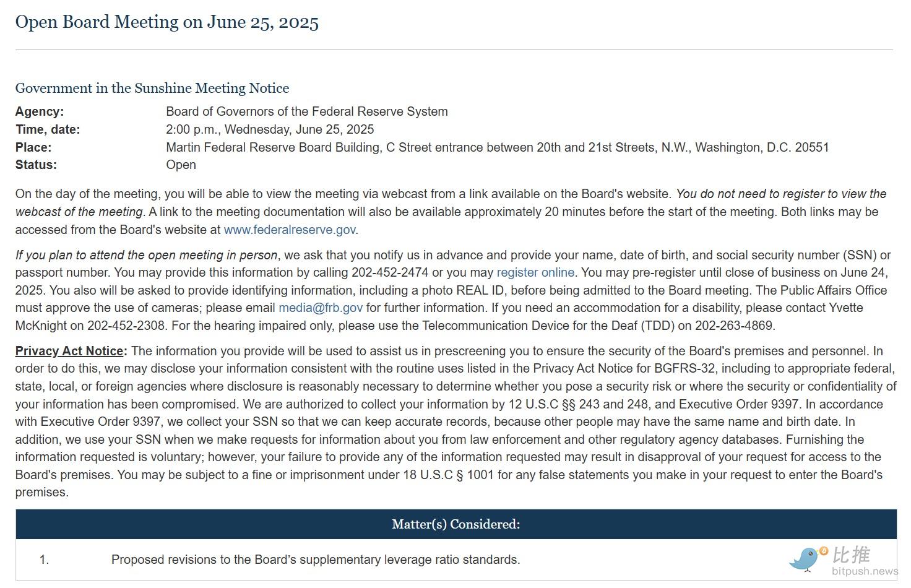Click the Status: field label
This screenshot has width=911, height=588.
36,165
